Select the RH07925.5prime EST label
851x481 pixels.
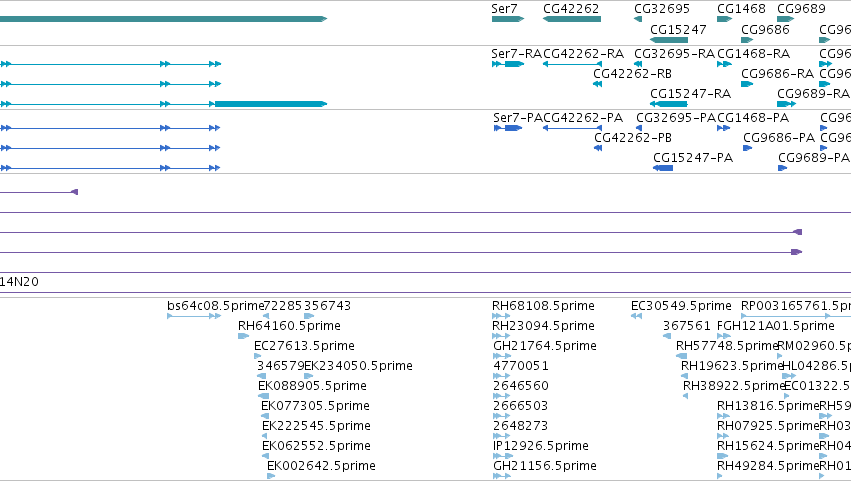pos(768,426)
